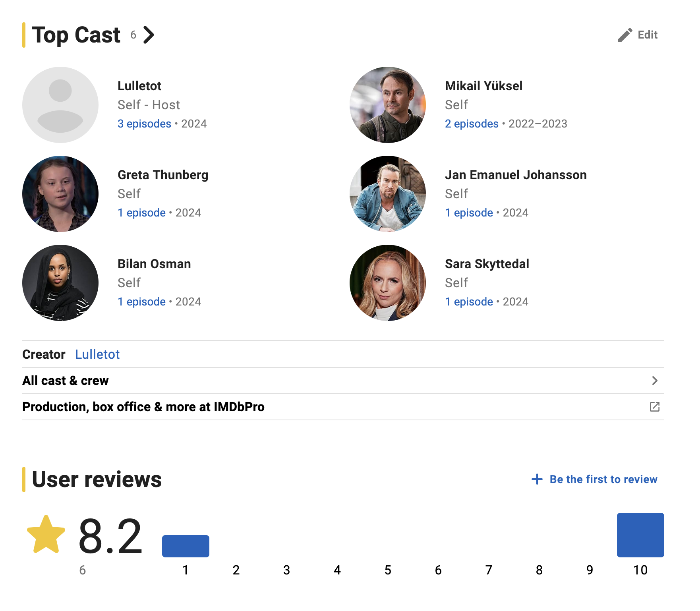This screenshot has width=700, height=611.
Task: Click the rating axis label 10
Action: coord(640,570)
